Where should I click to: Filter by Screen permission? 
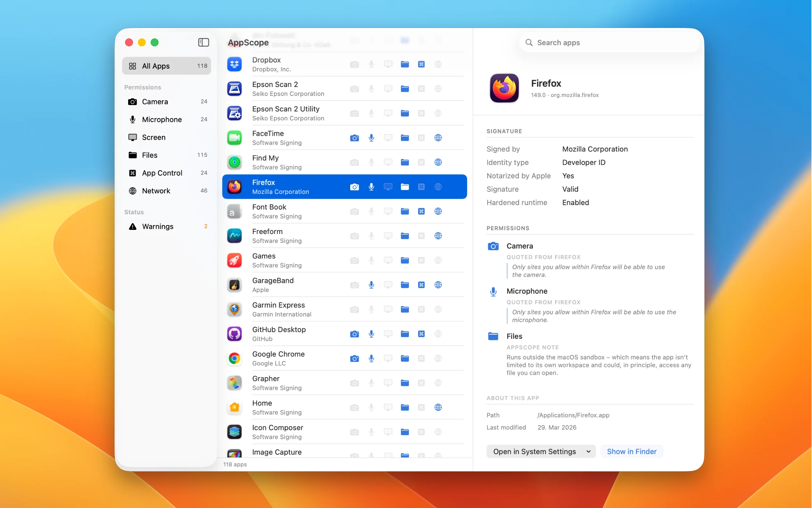coord(167,137)
